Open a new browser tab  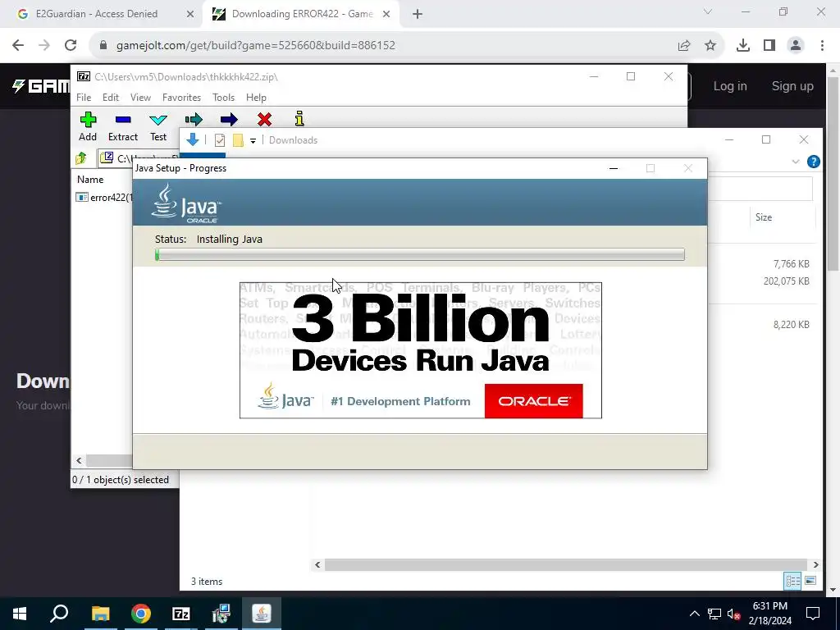point(418,14)
